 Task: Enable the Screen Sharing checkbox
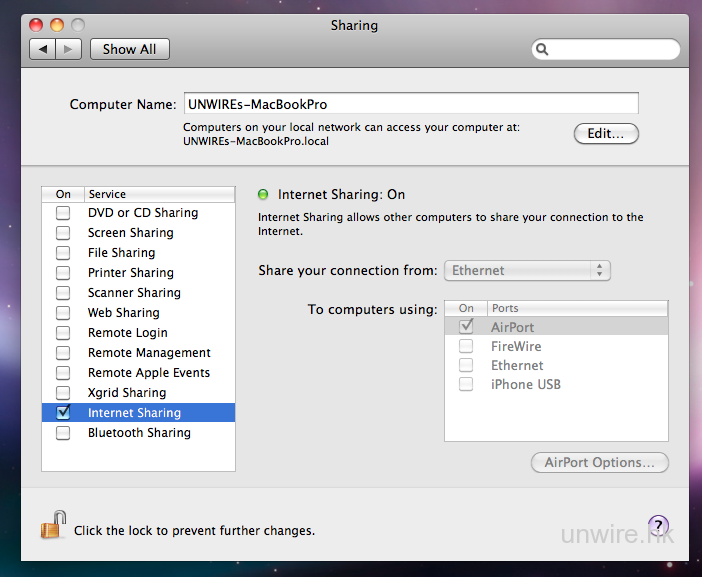point(63,233)
